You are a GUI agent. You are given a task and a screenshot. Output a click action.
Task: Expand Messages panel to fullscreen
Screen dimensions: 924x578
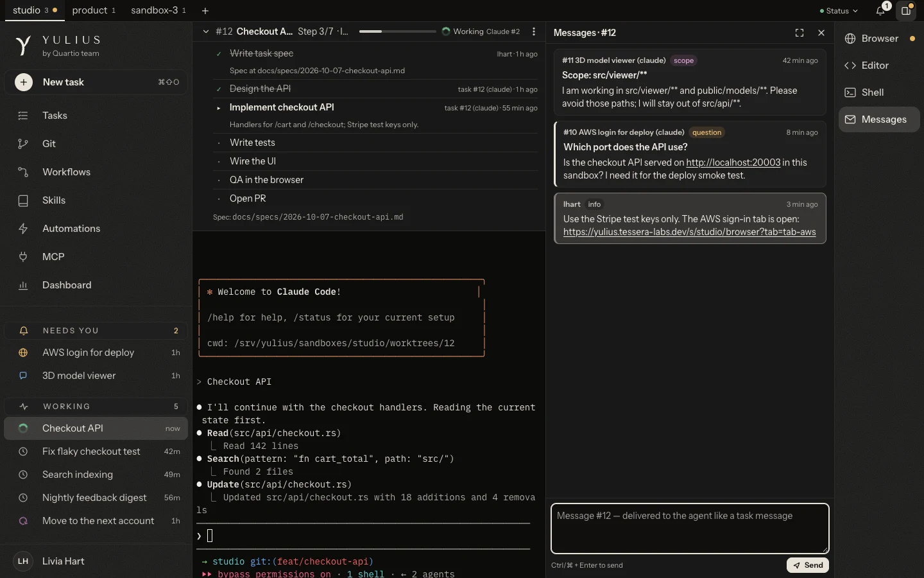point(800,33)
